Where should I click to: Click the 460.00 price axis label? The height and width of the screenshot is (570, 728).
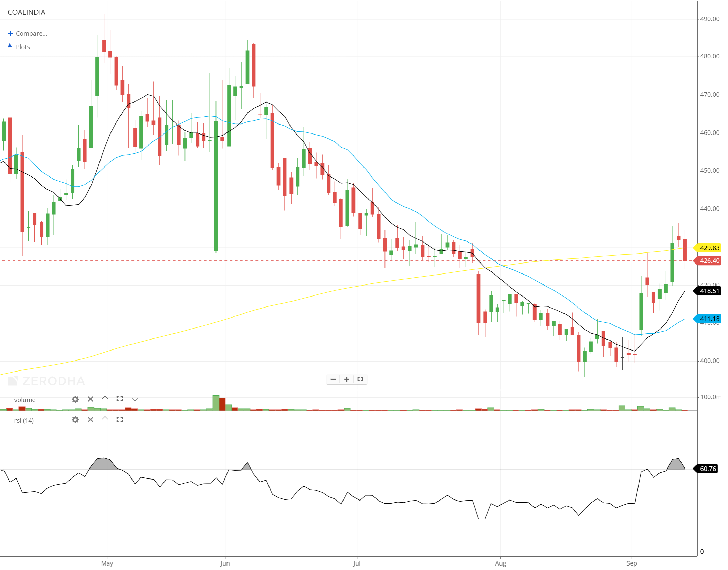(x=710, y=133)
